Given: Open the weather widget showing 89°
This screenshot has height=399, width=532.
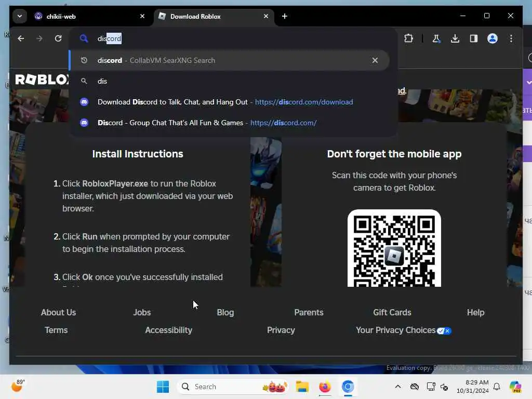Looking at the screenshot, I should (x=18, y=386).
